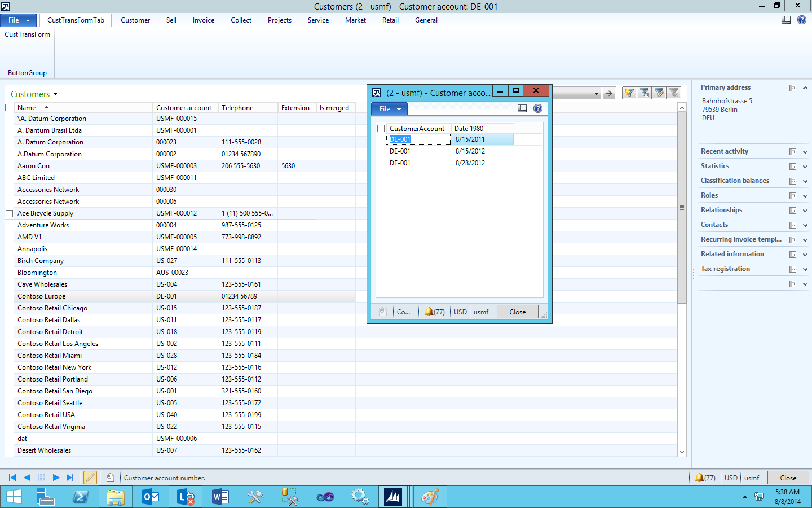
Task: Tick select-all checkbox in Customers grid header
Action: (x=9, y=107)
